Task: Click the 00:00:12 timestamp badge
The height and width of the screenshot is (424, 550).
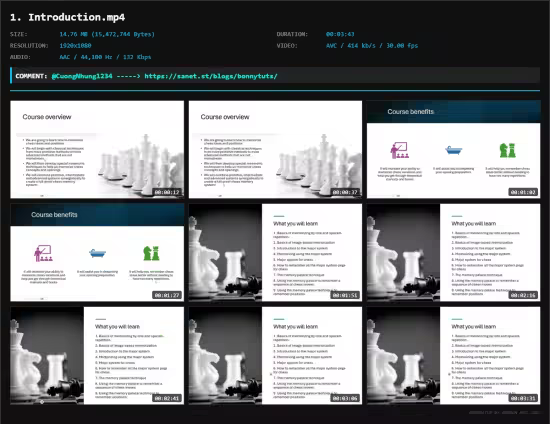Action: [167, 192]
